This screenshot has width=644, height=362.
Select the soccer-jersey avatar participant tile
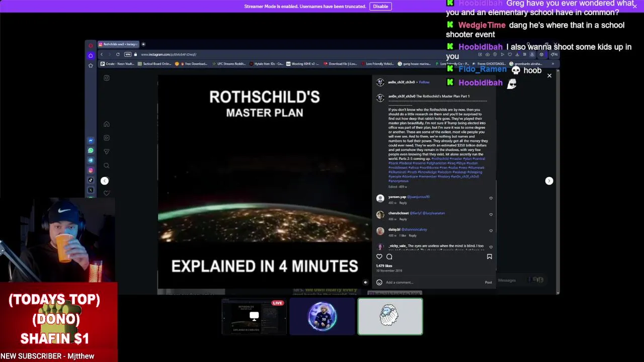pos(322,316)
